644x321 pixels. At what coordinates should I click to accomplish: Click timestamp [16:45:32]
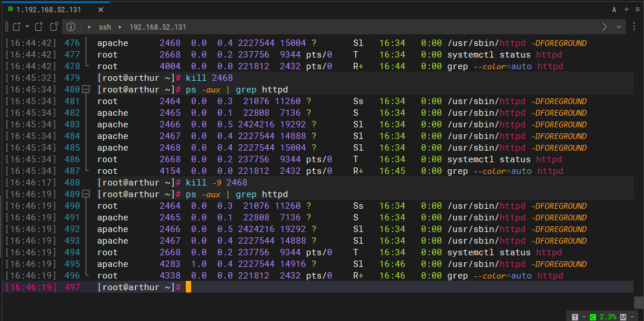[31, 78]
